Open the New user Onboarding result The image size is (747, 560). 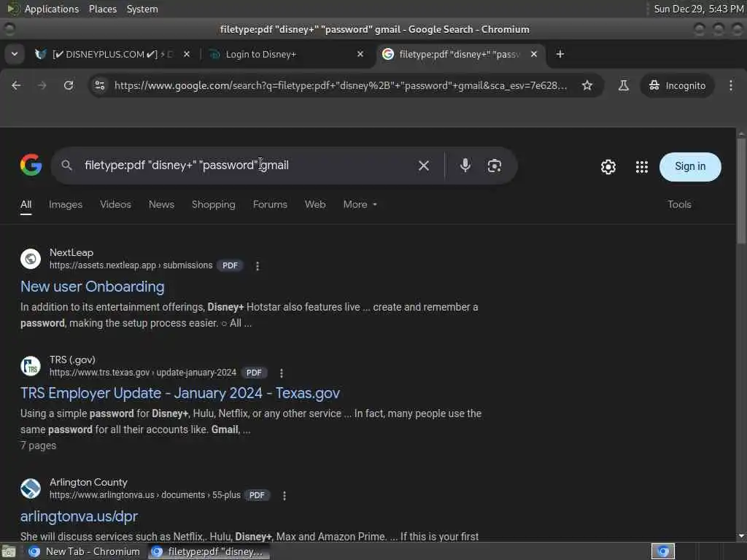point(93,287)
